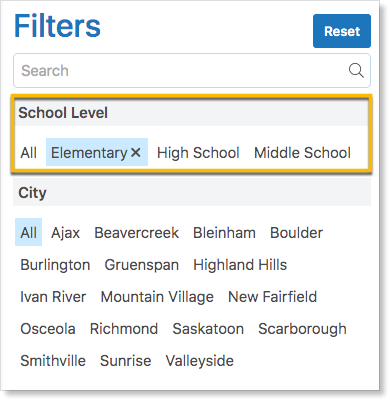Select the High School filter
The width and height of the screenshot is (390, 401).
coord(198,153)
